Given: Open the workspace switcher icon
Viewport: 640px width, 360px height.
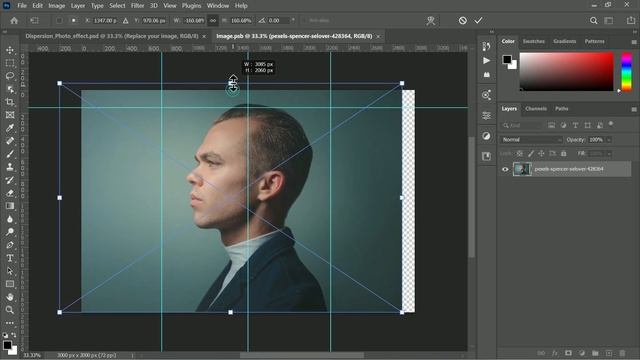Looking at the screenshot, I should 609,20.
